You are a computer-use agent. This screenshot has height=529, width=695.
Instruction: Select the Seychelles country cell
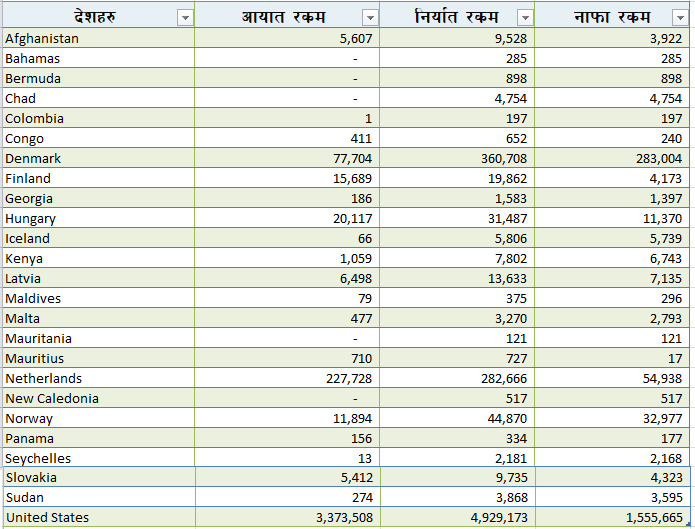(x=99, y=458)
